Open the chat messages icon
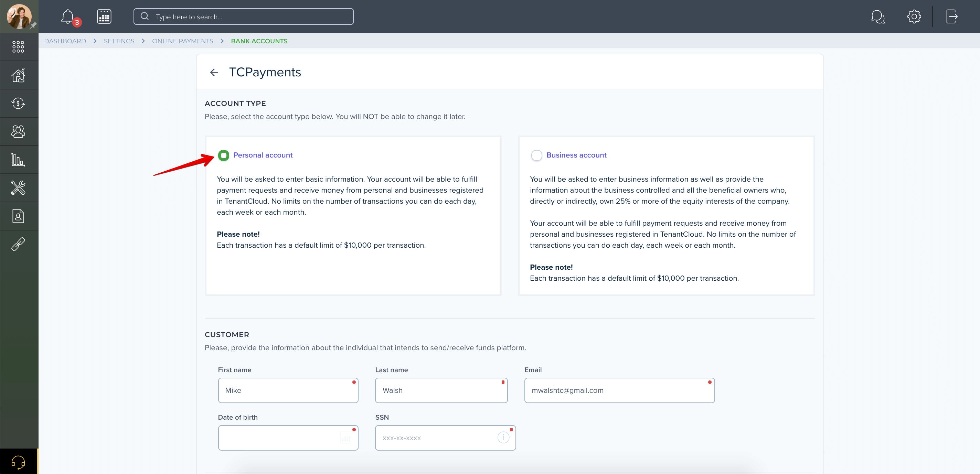The width and height of the screenshot is (980, 474). pyautogui.click(x=878, y=17)
